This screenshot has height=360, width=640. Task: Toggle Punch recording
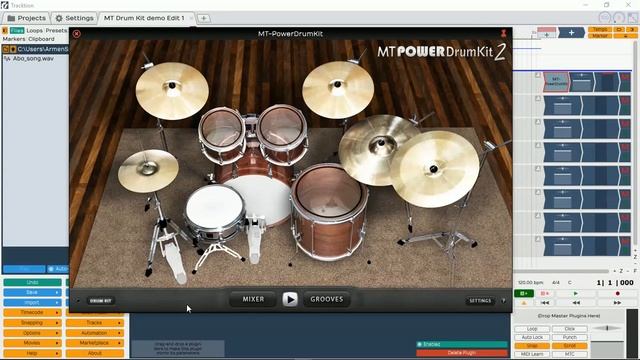coord(570,337)
